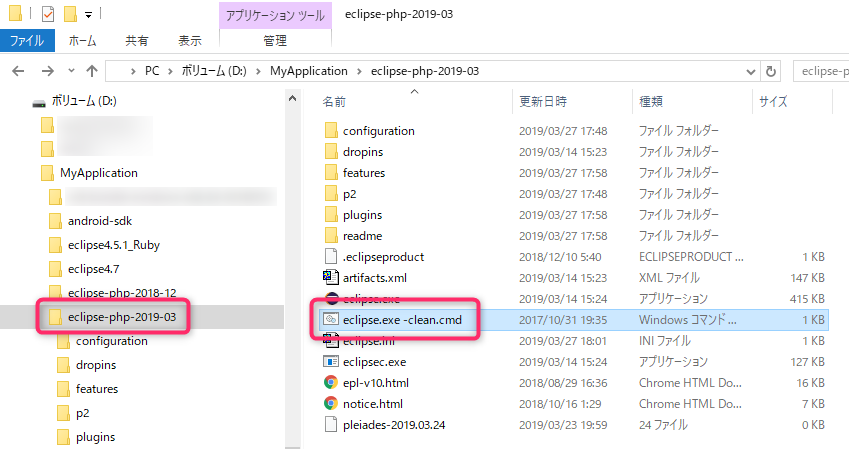Click the search box for eclipse-php folder
The image size is (849, 449).
(x=821, y=71)
